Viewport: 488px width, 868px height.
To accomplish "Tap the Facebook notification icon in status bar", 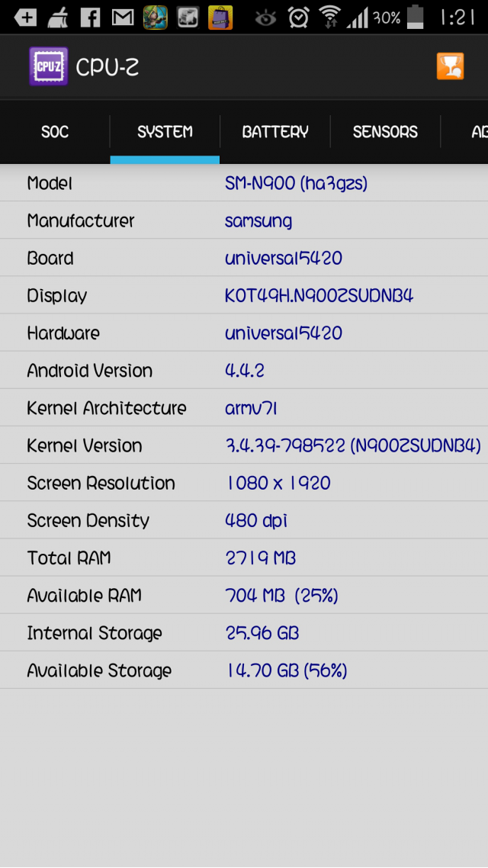I will tap(90, 17).
